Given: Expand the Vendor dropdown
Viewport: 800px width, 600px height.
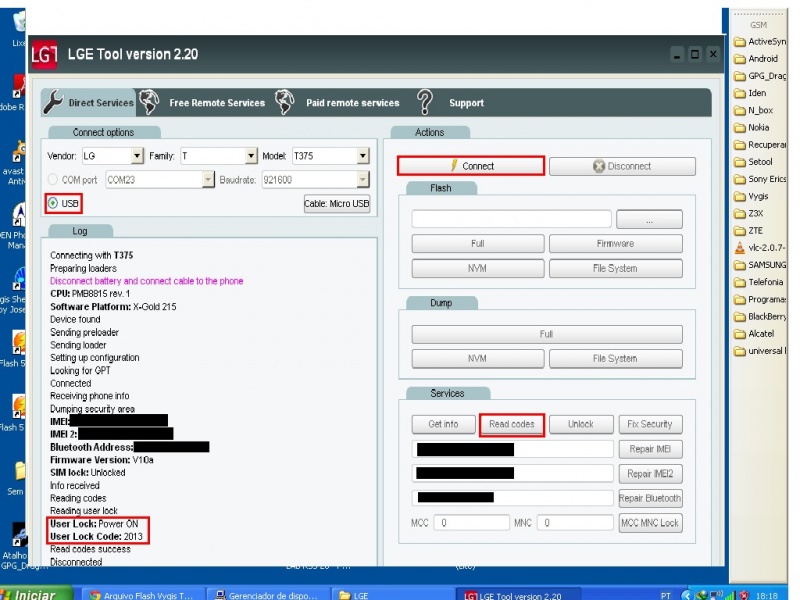Looking at the screenshot, I should coord(137,156).
